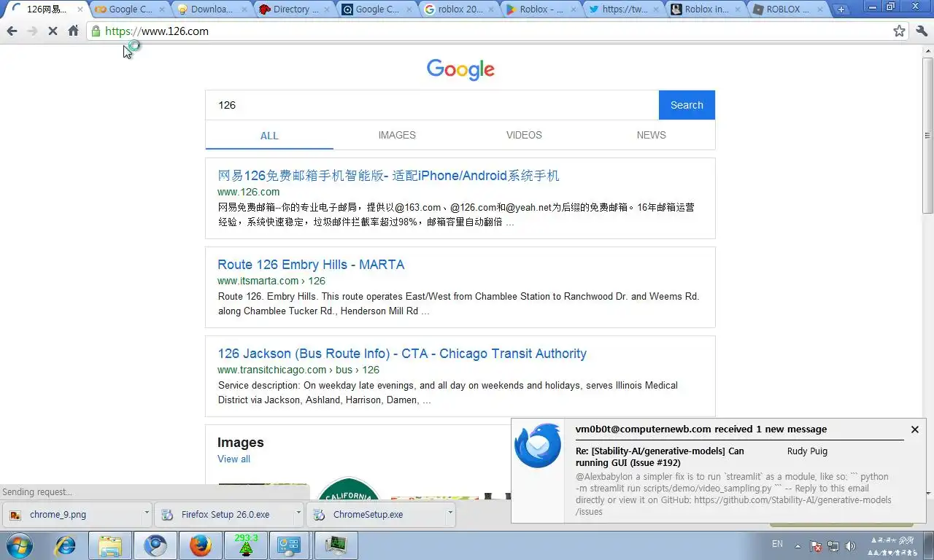934x560 pixels.
Task: Select the IMAGES search tab
Action: click(397, 135)
